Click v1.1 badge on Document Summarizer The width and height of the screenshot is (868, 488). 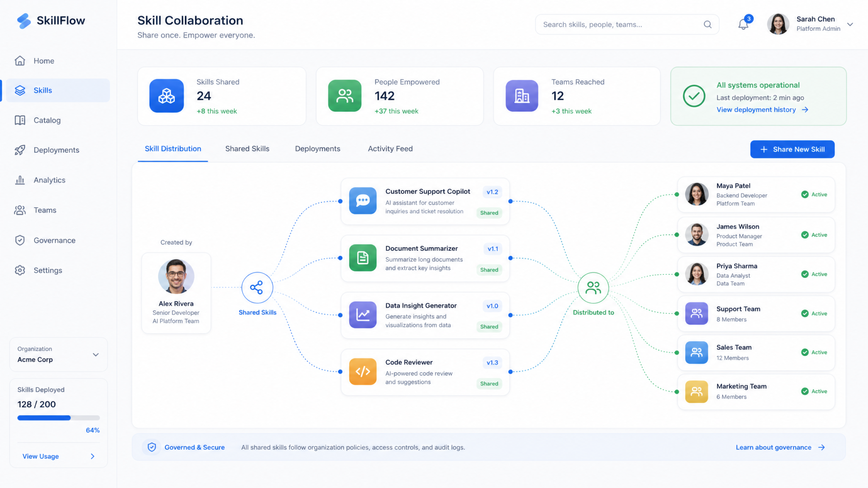click(492, 249)
